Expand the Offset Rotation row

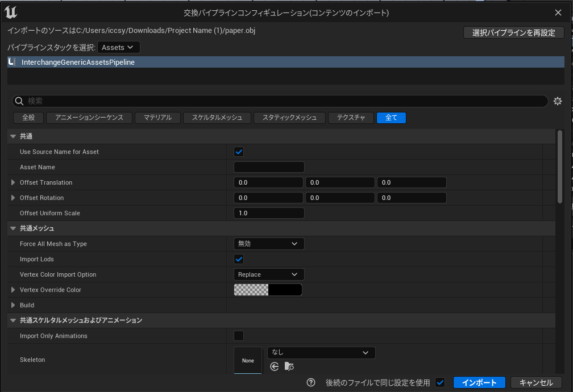13,198
